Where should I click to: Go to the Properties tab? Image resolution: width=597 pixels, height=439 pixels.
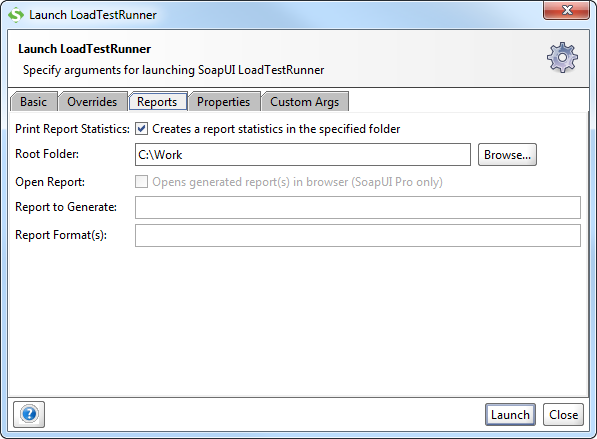tap(223, 102)
